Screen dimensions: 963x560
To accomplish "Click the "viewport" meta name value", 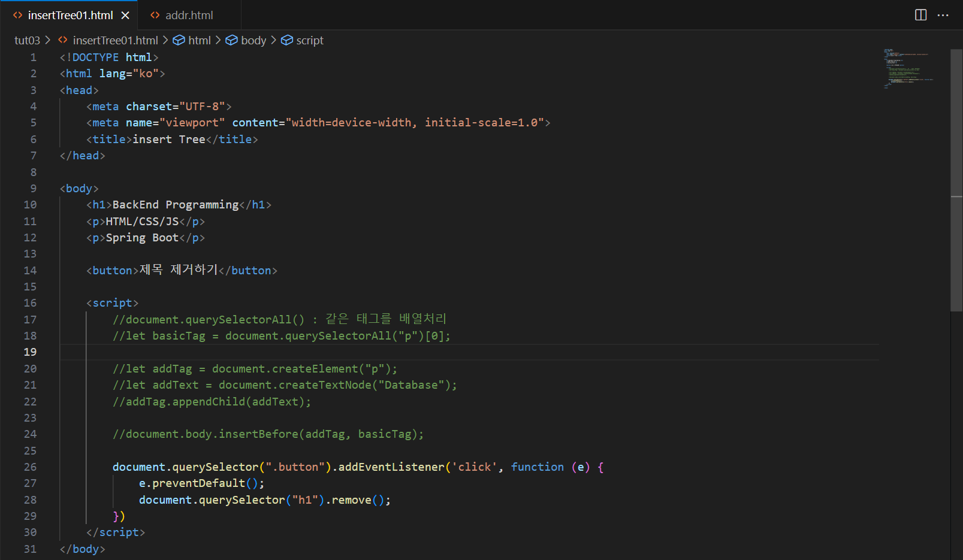I will pos(192,123).
